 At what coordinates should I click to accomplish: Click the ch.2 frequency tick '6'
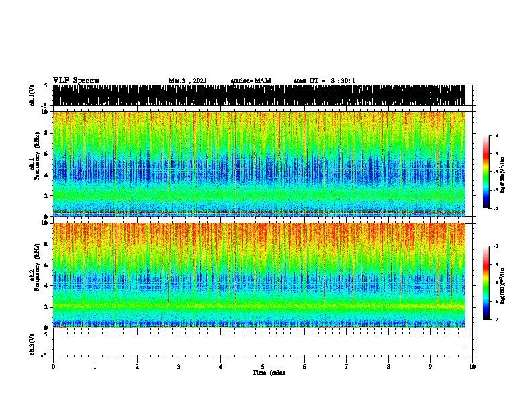pos(47,265)
